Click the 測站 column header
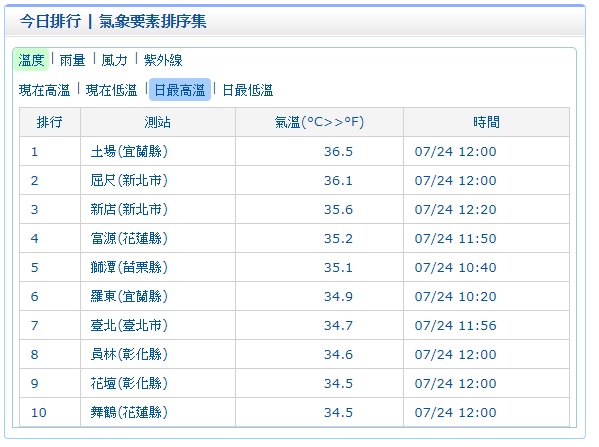 [x=158, y=122]
